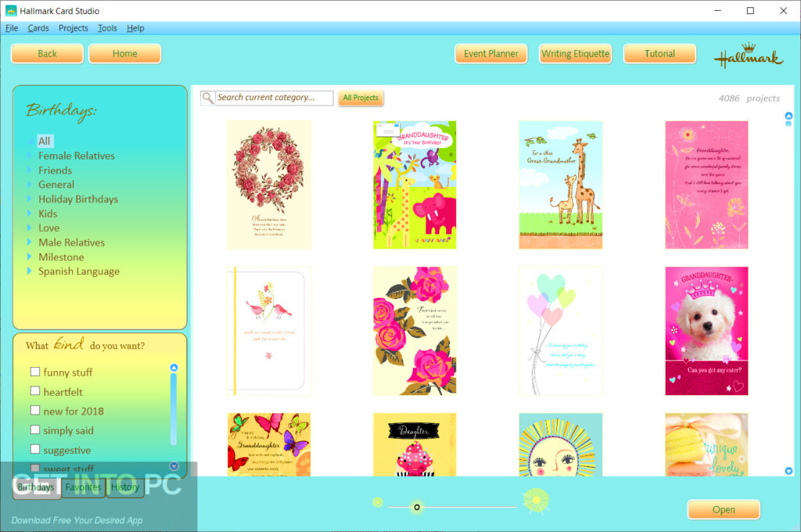
Task: Select the sun face card thumbnail
Action: coord(560,444)
